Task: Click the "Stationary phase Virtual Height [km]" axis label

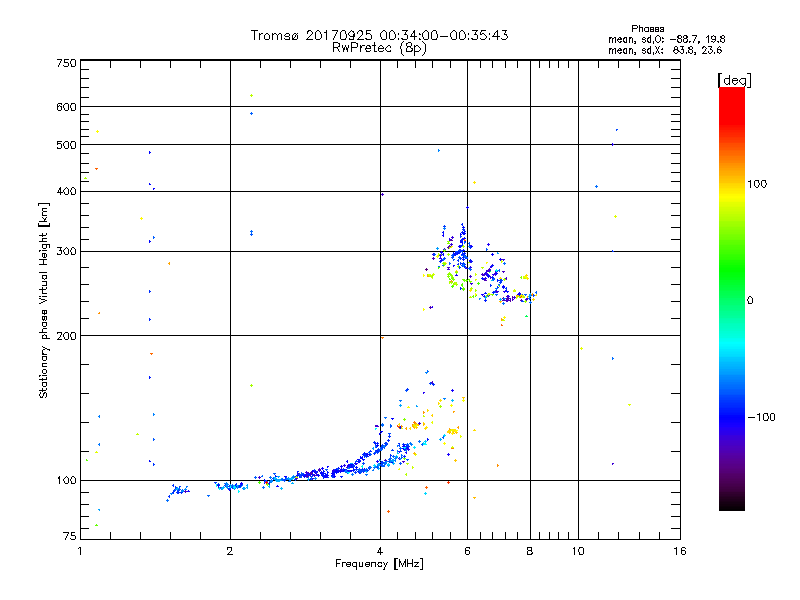Action: tap(44, 300)
